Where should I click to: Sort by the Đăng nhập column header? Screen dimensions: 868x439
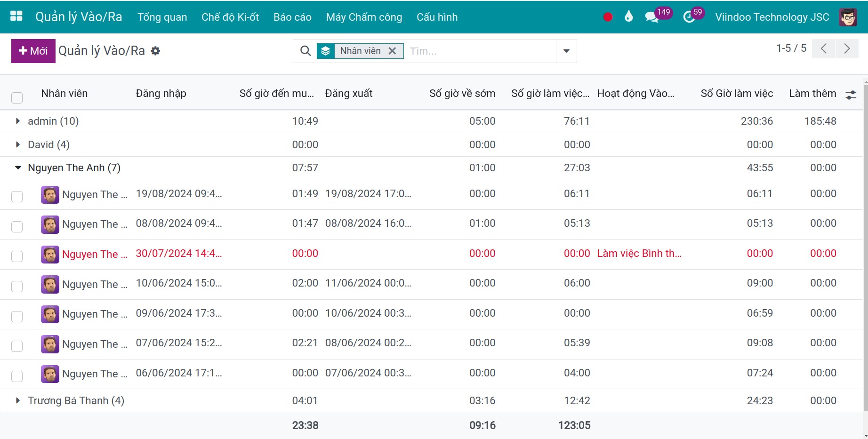coord(161,93)
